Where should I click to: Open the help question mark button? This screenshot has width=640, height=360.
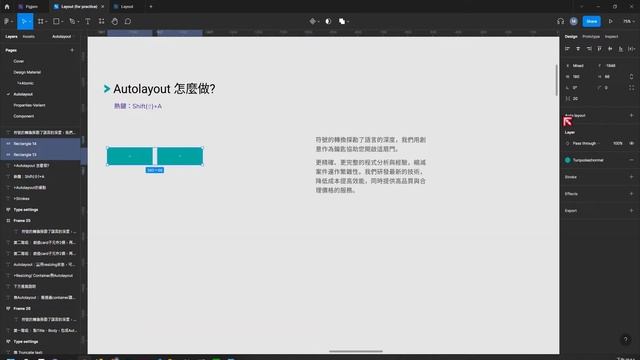pos(625,339)
